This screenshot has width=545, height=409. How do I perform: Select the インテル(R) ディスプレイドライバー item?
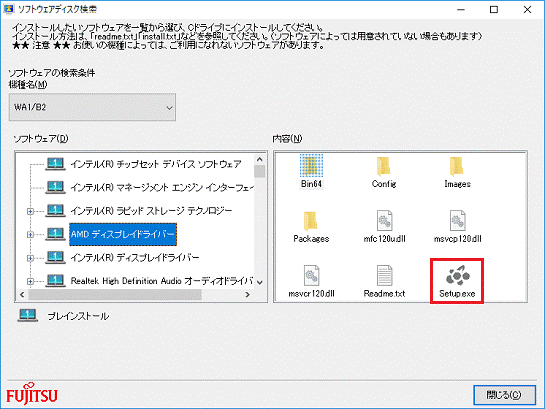tap(135, 257)
